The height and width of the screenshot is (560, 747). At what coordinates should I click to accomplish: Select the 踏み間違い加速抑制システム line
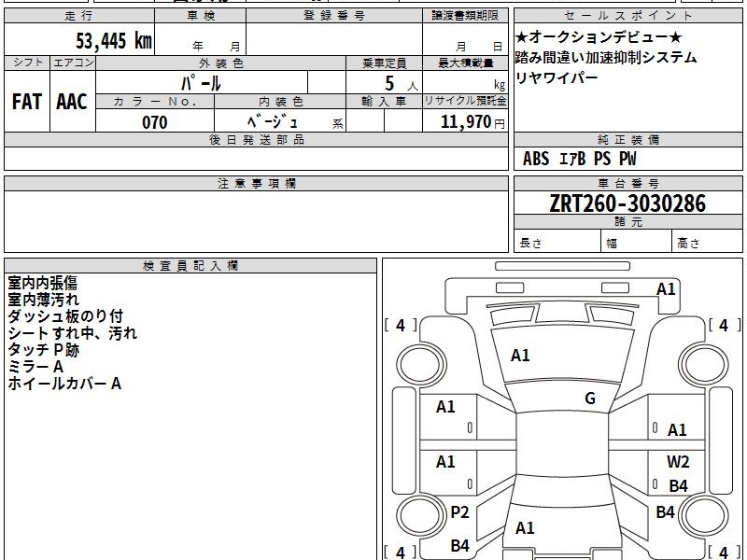pos(606,58)
